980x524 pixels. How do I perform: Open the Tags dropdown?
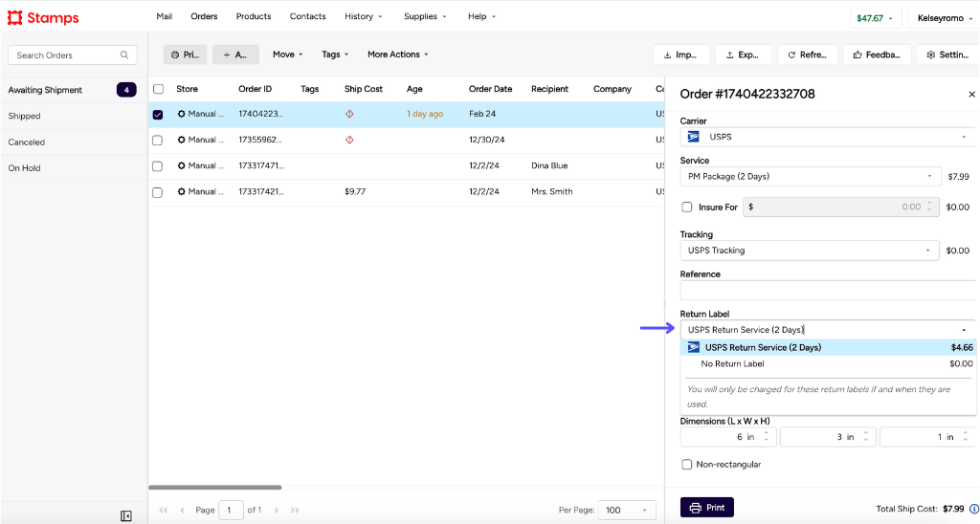click(x=335, y=55)
